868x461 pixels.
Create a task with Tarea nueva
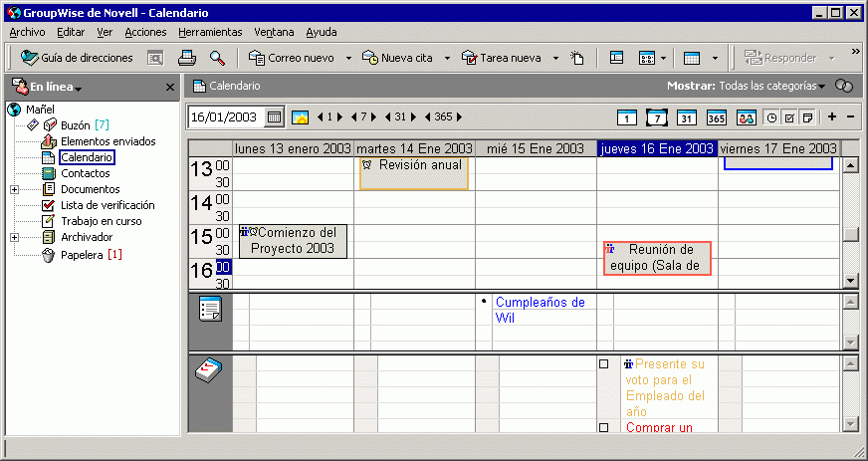pos(502,58)
